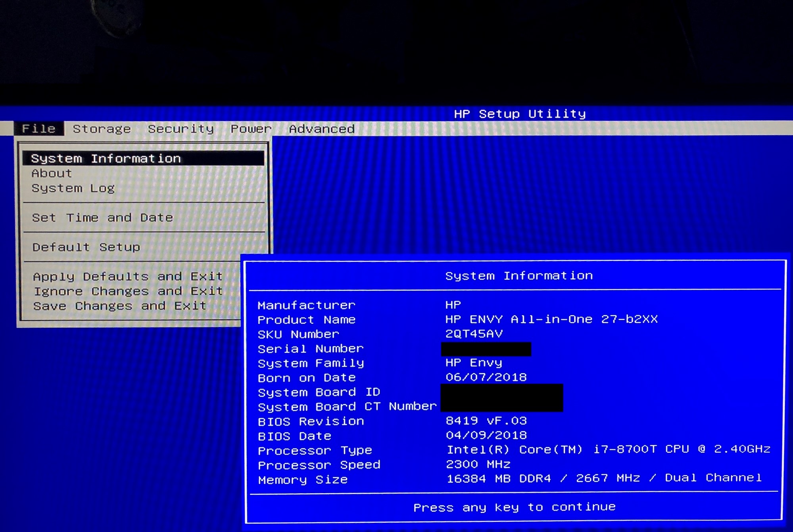The width and height of the screenshot is (793, 532).
Task: Open the Advanced menu
Action: tap(321, 129)
